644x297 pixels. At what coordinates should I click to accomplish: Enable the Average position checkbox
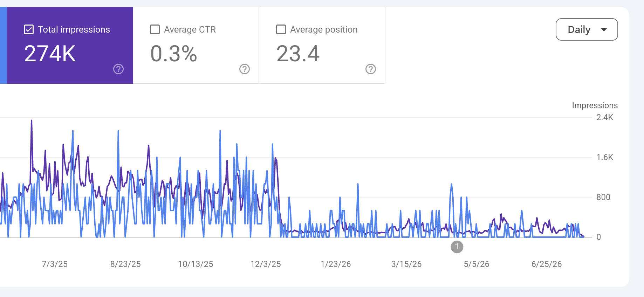(281, 29)
